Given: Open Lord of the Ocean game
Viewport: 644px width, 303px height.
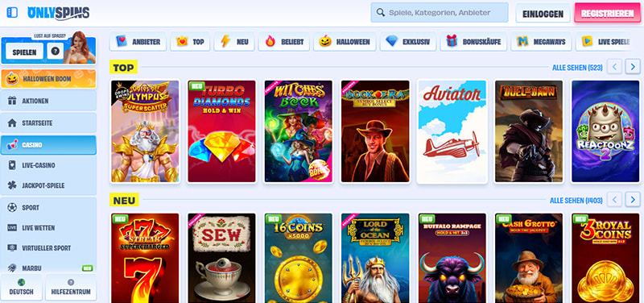Looking at the screenshot, I should [375, 258].
